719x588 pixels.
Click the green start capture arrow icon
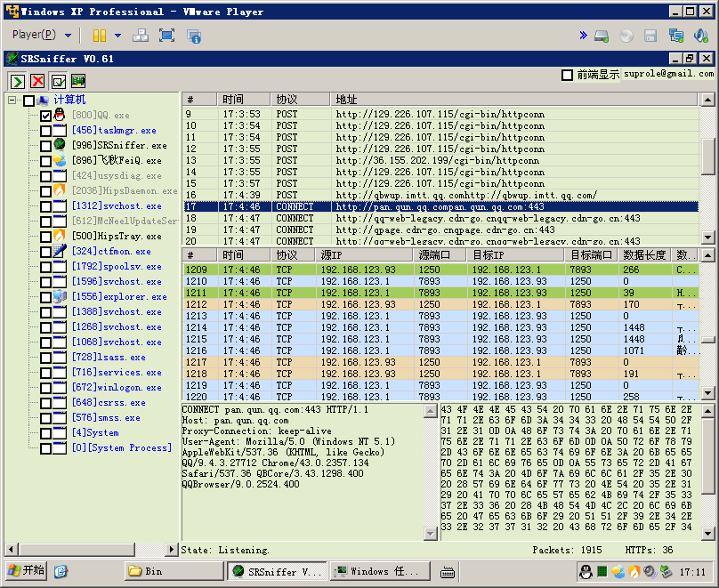(17, 81)
